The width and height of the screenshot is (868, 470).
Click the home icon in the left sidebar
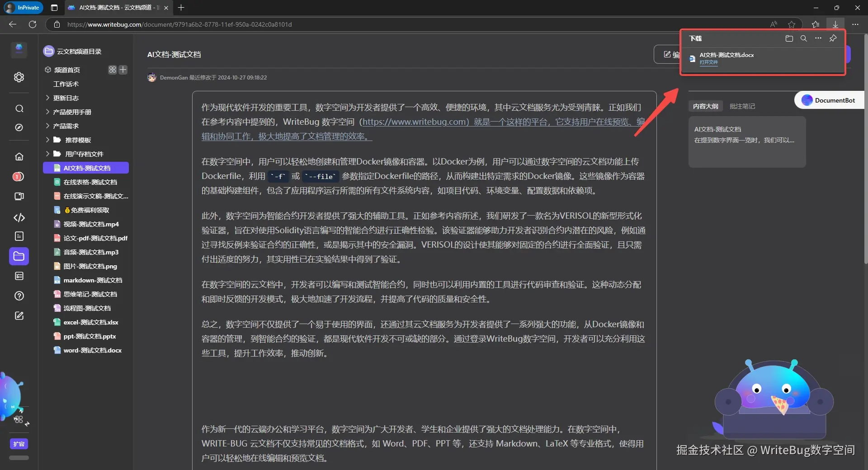tap(19, 156)
